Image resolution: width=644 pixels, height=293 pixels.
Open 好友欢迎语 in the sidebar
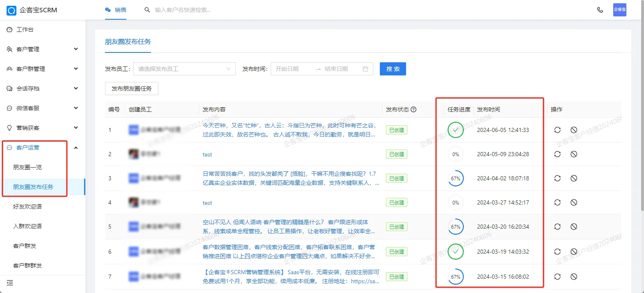coord(43,207)
